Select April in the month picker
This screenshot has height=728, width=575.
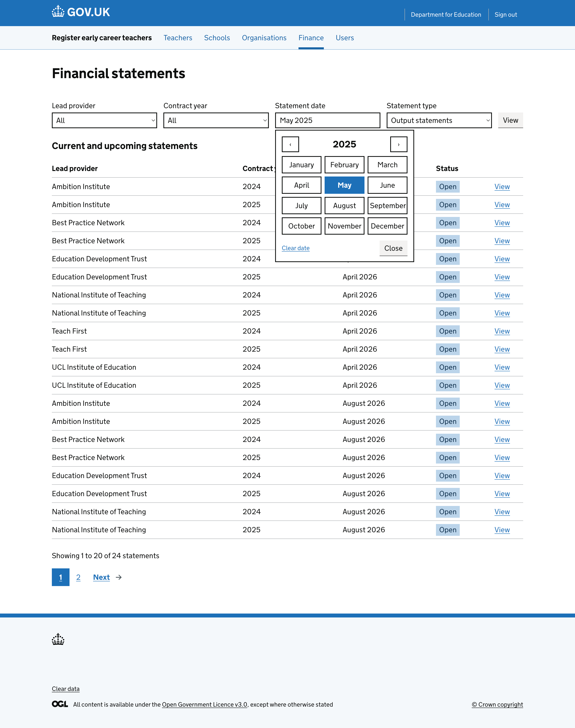[x=302, y=185]
